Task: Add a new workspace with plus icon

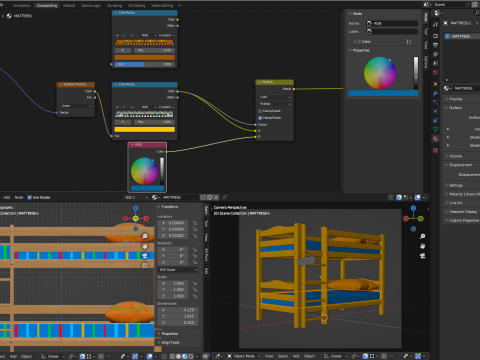Action: (179, 5)
